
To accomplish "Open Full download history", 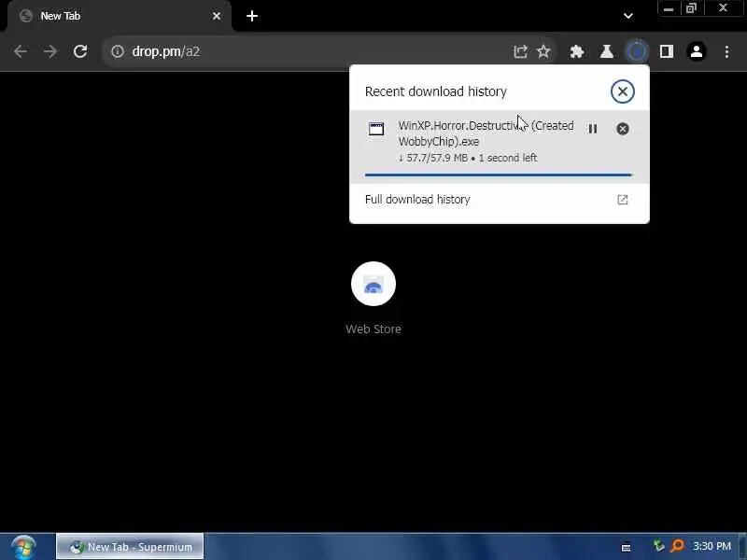I will (499, 200).
